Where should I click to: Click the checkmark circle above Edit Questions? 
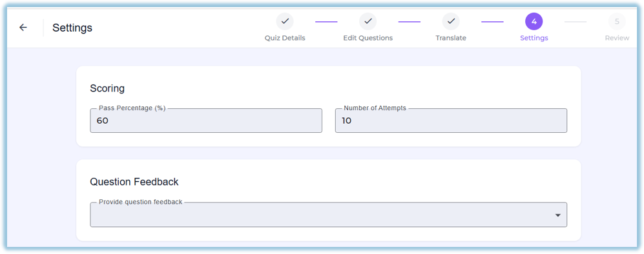pyautogui.click(x=368, y=21)
